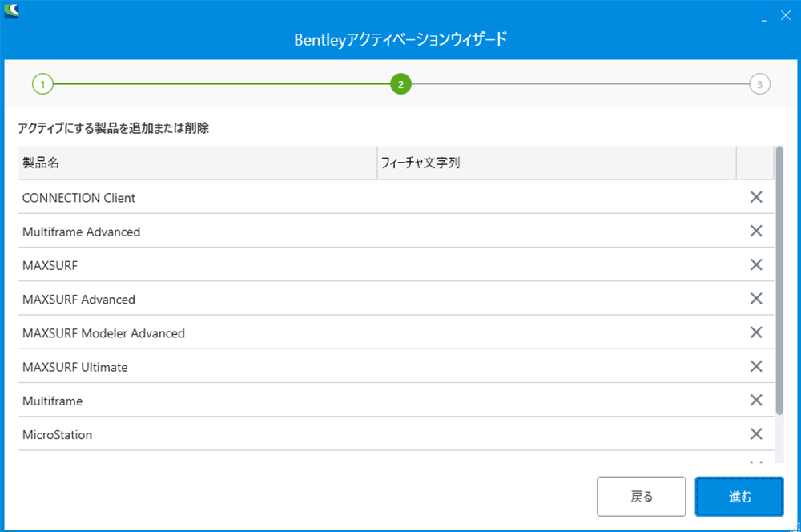
Task: Click the product list vertical scrollbar
Action: tap(779, 280)
